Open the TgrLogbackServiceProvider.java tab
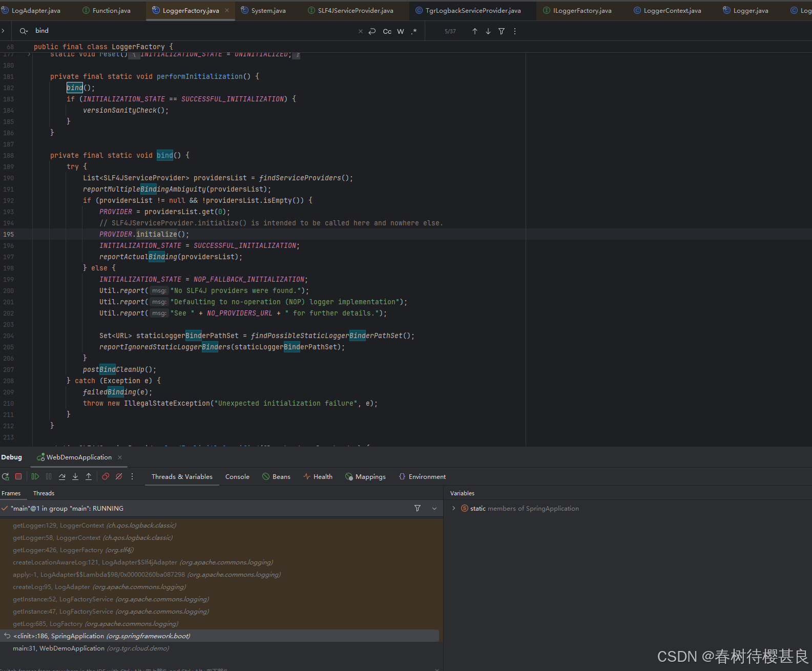812x671 pixels. (468, 10)
